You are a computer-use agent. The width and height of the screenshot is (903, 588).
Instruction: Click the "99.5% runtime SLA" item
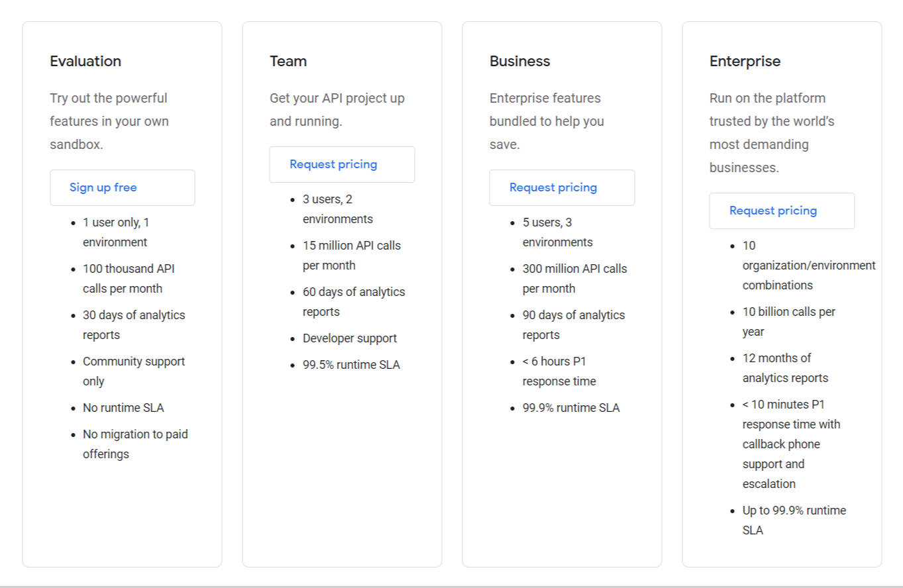[x=351, y=365]
